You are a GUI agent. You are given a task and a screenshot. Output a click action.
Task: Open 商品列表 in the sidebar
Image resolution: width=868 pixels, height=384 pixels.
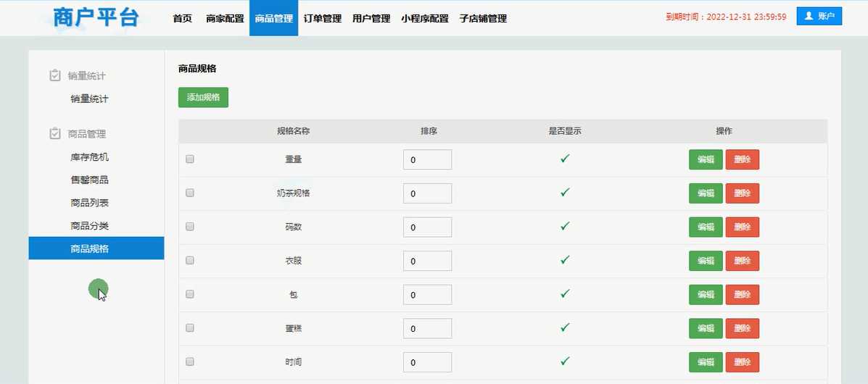[x=89, y=203]
